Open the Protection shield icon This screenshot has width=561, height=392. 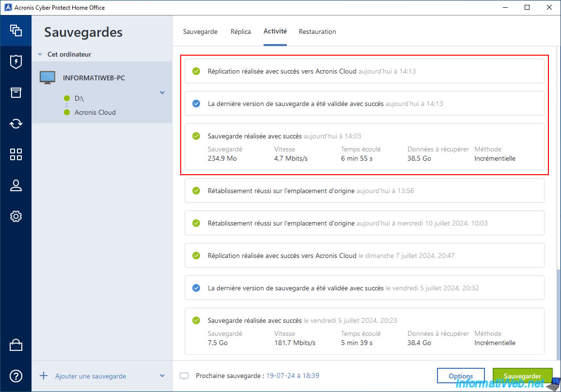[x=16, y=61]
